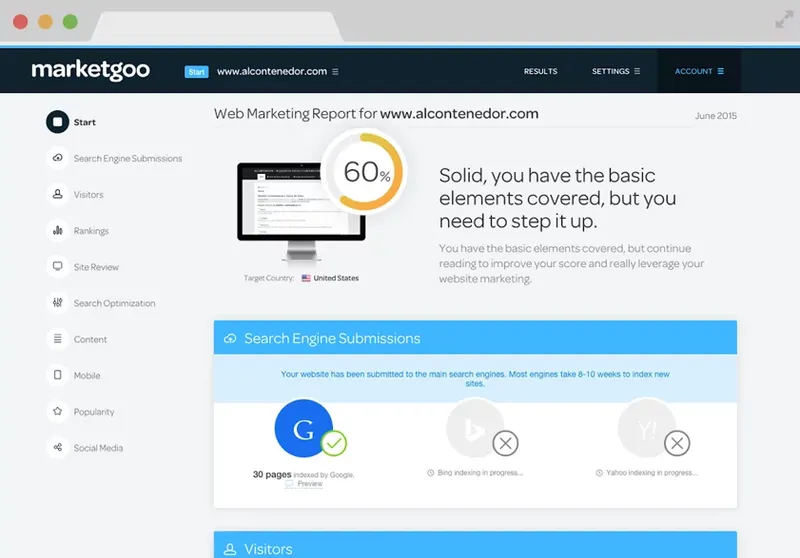Click the Bing search engine icon
The width and height of the screenshot is (800, 558).
pyautogui.click(x=475, y=428)
